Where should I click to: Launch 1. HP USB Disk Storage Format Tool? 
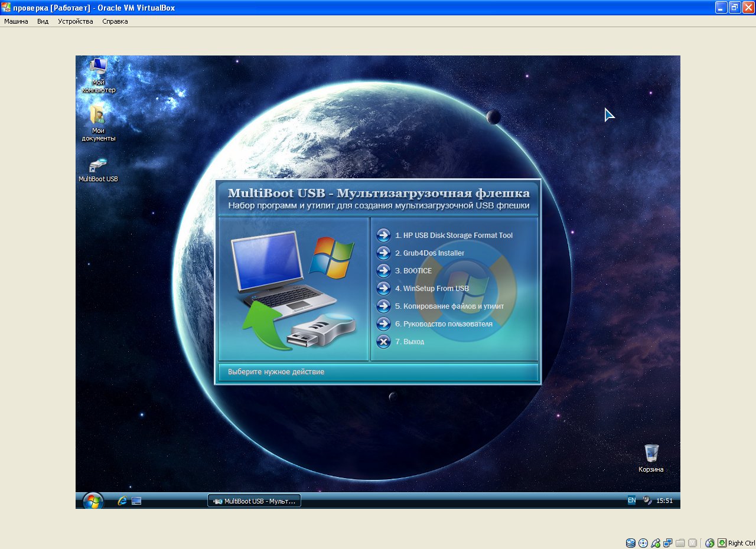[454, 235]
